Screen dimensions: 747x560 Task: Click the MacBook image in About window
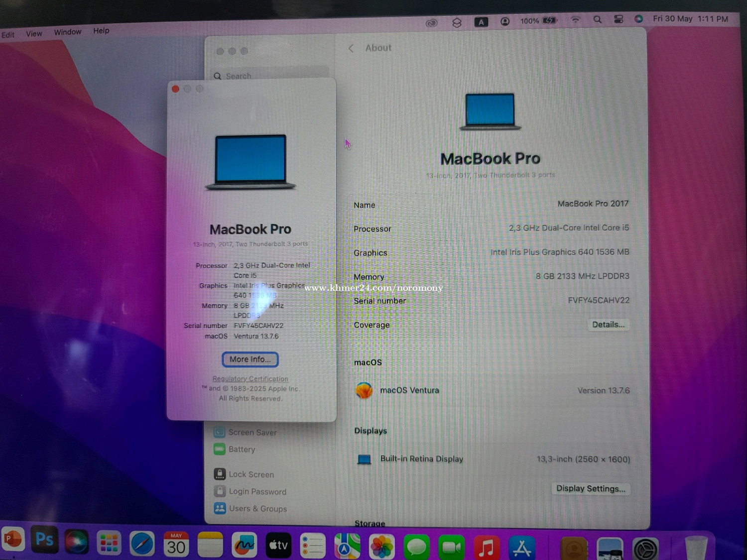[250, 162]
